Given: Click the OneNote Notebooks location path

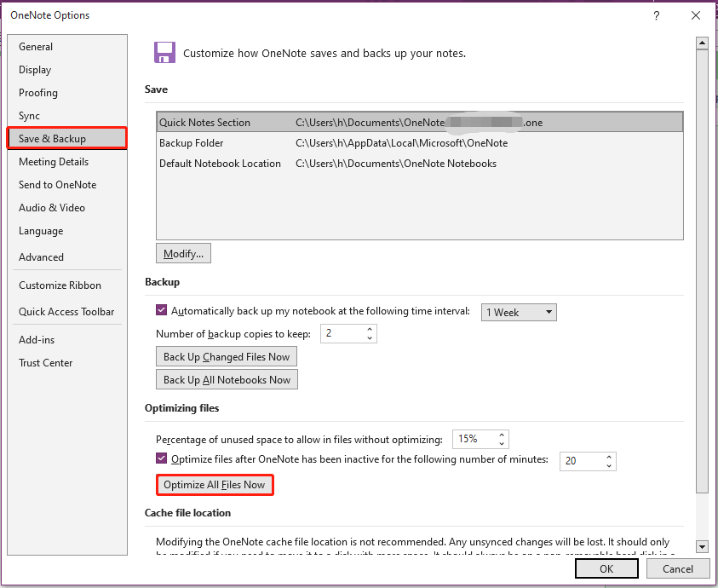Looking at the screenshot, I should [396, 164].
